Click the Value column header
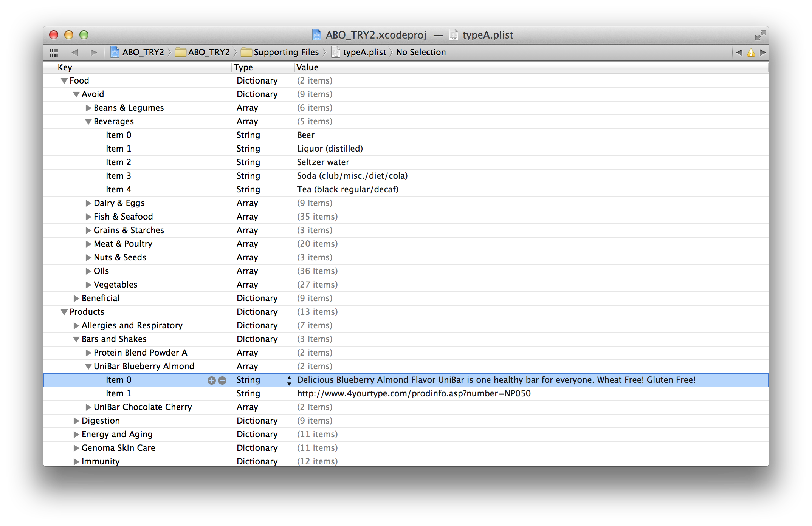The height and width of the screenshot is (526, 812). 307,68
